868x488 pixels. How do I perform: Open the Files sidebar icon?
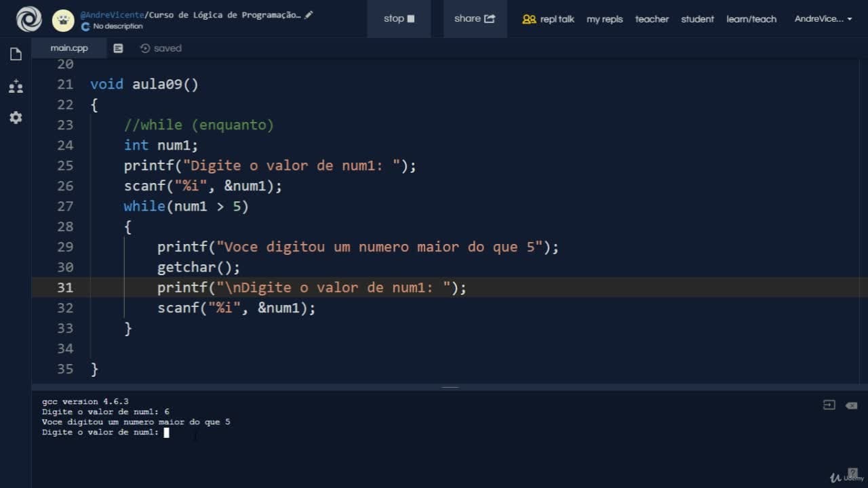coord(16,54)
